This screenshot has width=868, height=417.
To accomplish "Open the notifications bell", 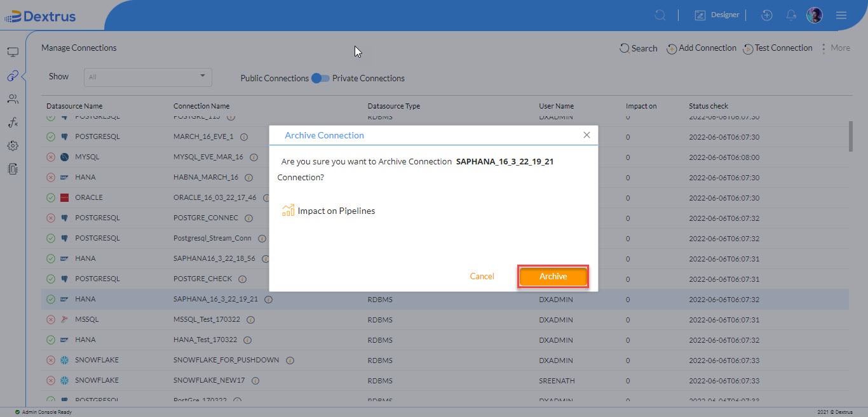I will 791,15.
